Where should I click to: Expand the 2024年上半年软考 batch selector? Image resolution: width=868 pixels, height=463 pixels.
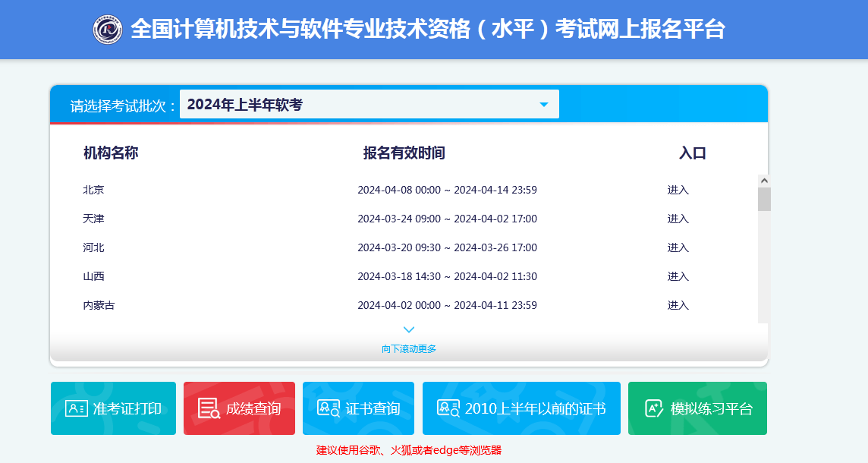(x=369, y=105)
